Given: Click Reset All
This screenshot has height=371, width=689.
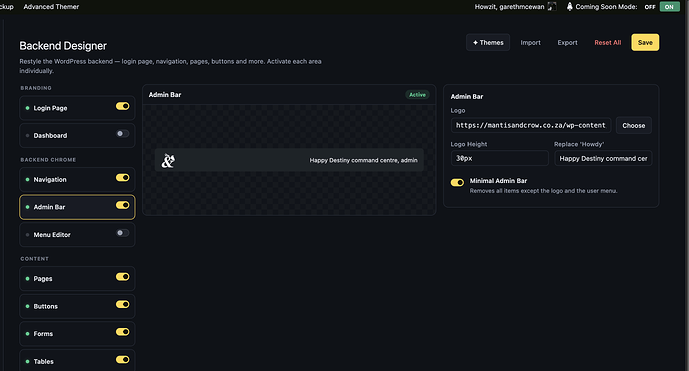Looking at the screenshot, I should tap(608, 43).
